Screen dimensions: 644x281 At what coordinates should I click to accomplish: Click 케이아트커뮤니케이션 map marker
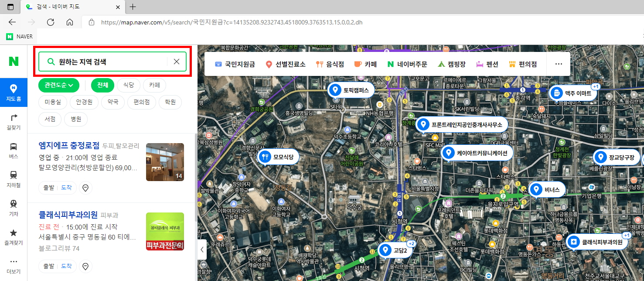tap(477, 153)
